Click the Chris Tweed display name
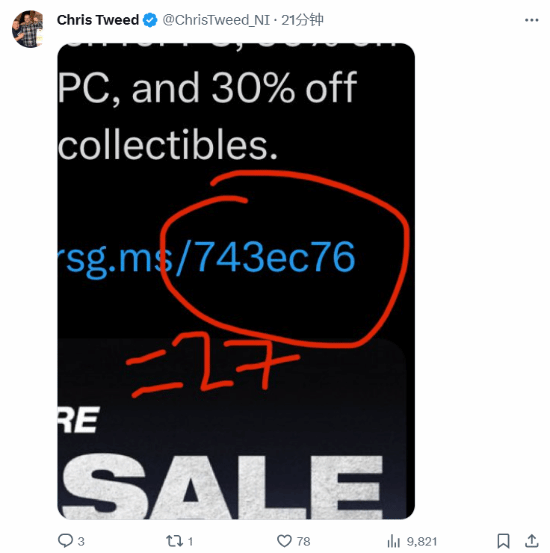550x553 pixels. [x=98, y=20]
